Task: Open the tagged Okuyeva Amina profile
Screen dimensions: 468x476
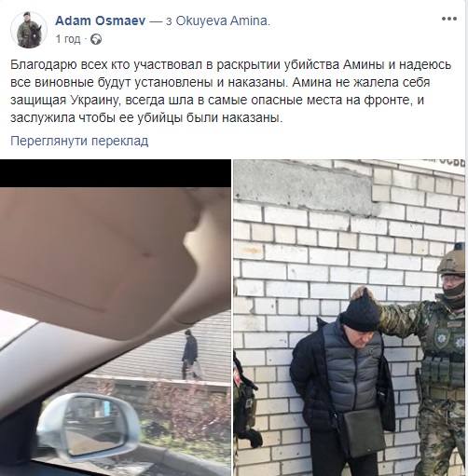Action: 223,20
